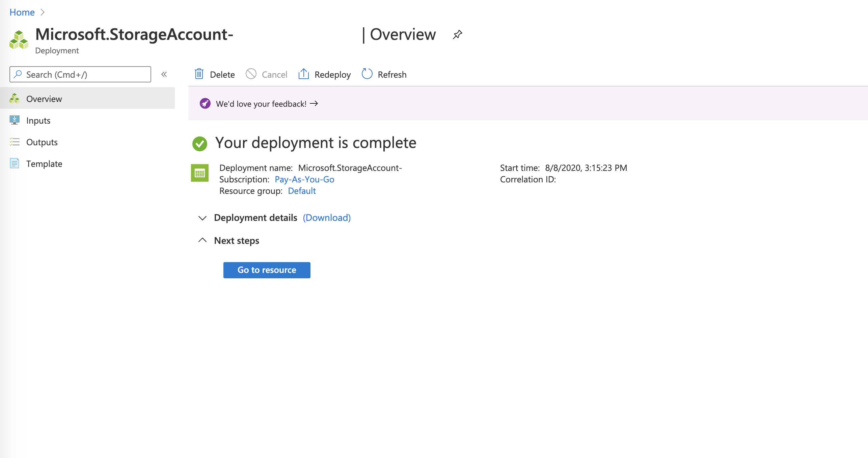Click the Go to resource button
The width and height of the screenshot is (868, 458).
pyautogui.click(x=267, y=270)
